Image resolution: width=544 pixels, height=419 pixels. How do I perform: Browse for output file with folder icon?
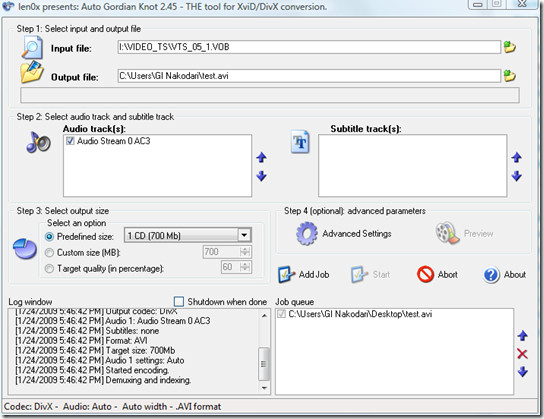click(x=509, y=76)
